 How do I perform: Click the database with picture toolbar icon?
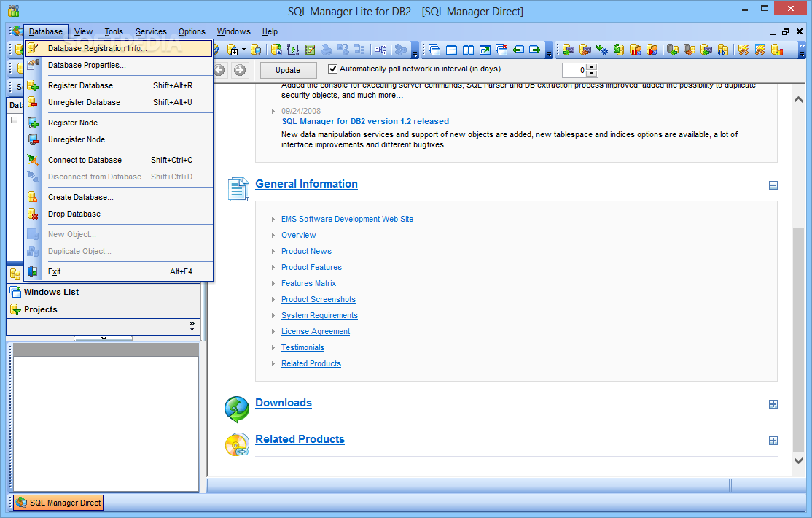(277, 50)
